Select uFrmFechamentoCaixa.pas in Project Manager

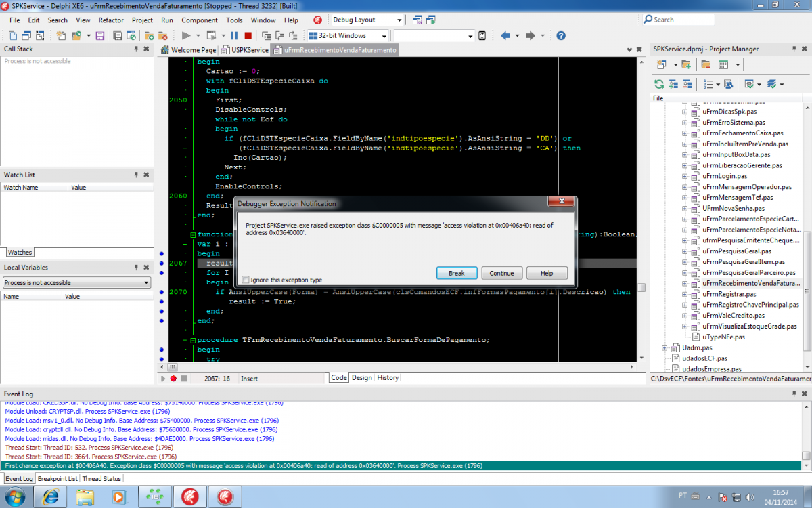point(743,133)
